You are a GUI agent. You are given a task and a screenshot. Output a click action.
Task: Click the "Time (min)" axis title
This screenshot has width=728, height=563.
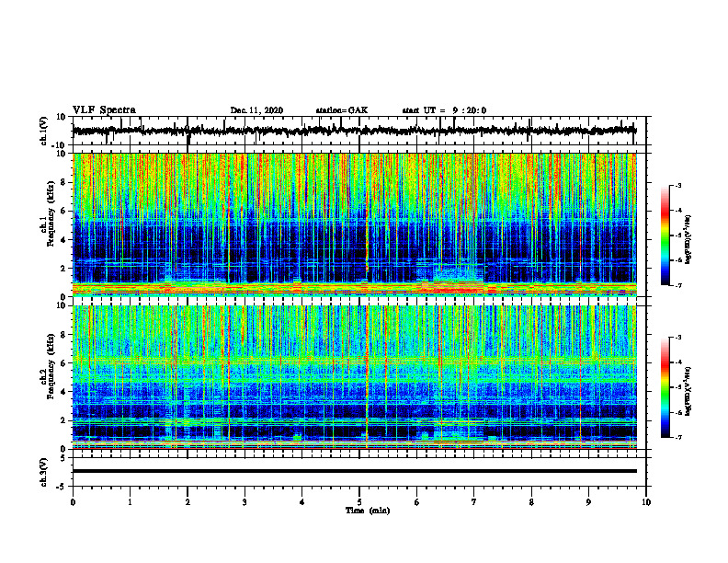[368, 511]
